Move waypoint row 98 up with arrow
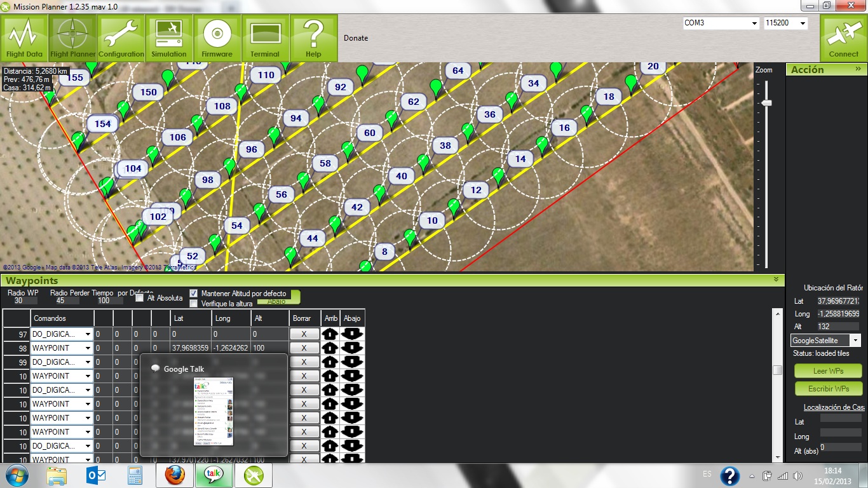 pos(330,348)
